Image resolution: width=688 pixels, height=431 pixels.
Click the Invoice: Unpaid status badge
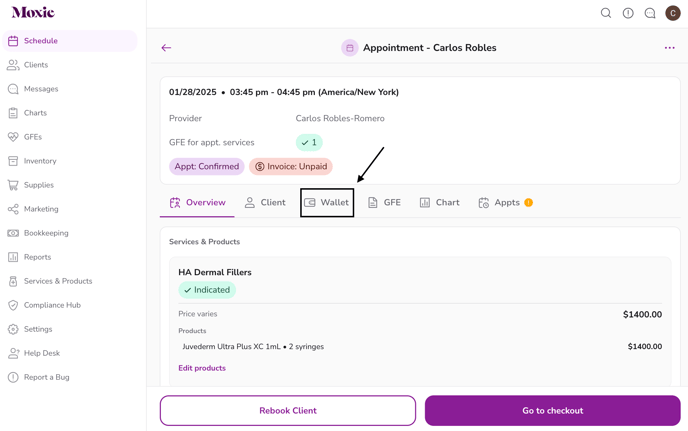click(291, 167)
